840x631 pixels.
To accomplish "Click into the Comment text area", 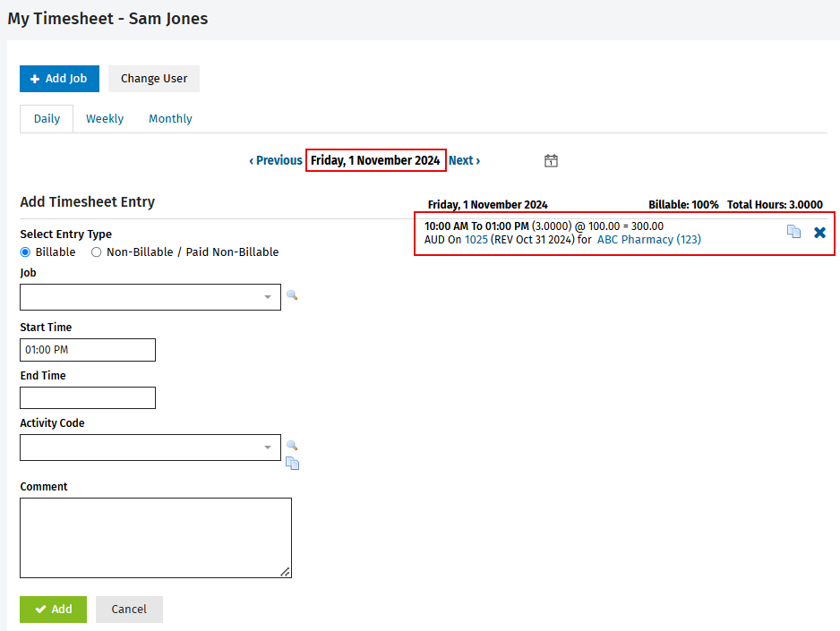I will click(x=156, y=538).
